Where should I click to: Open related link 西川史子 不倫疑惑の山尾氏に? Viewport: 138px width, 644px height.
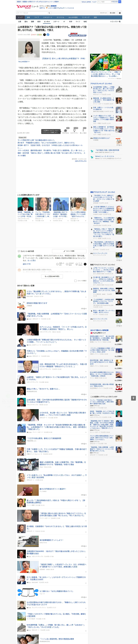(46, 143)
